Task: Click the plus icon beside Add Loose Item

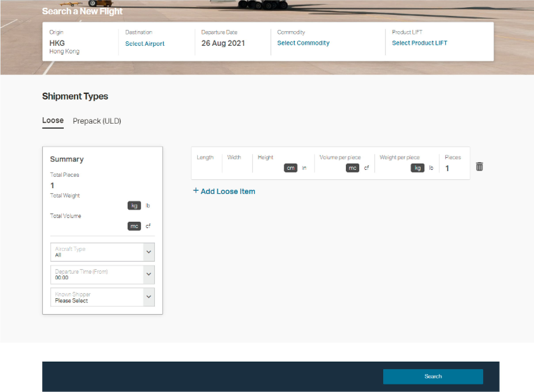Action: tap(196, 191)
